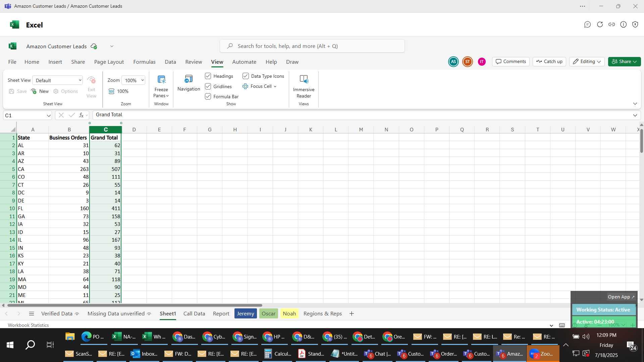Viewport: 644px width, 362px height.
Task: Open the Jeremy sheet tab
Action: pyautogui.click(x=246, y=313)
